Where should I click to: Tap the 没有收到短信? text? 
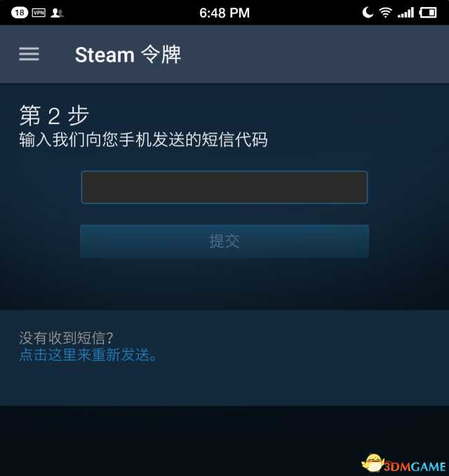pos(66,338)
